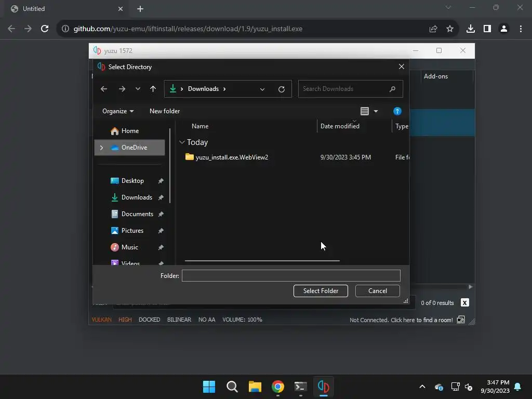Open dialog help question mark
This screenshot has height=399, width=532.
pos(397,111)
